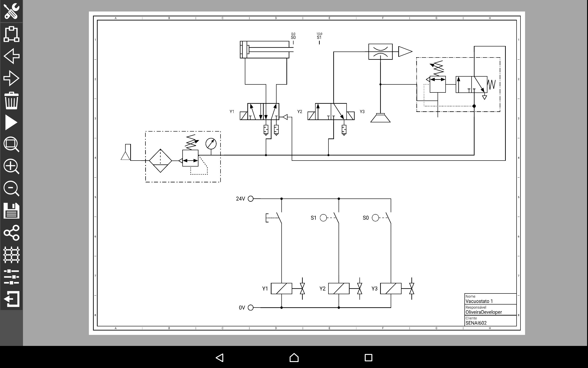Click the Y1 label beside pneumatic valve
Image resolution: width=588 pixels, height=368 pixels.
coord(232,112)
